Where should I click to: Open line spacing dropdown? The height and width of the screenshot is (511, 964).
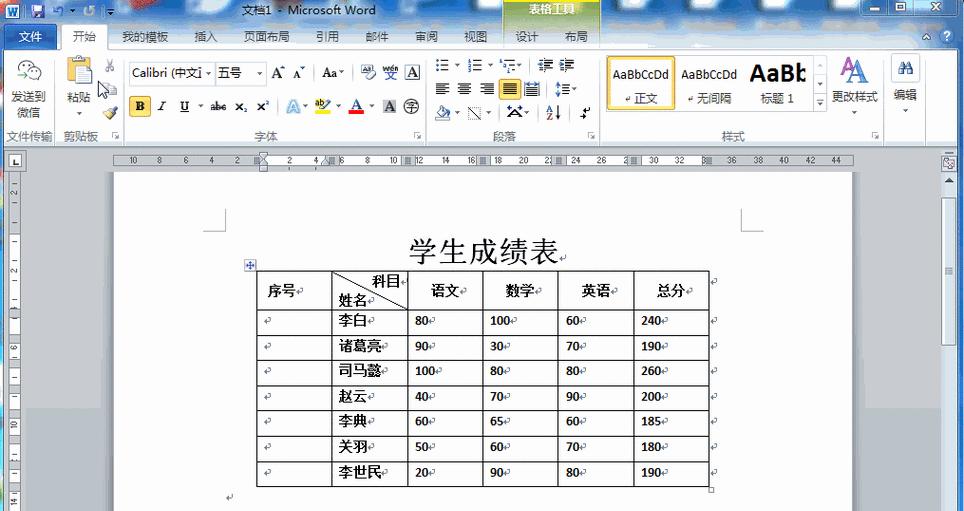[x=566, y=90]
